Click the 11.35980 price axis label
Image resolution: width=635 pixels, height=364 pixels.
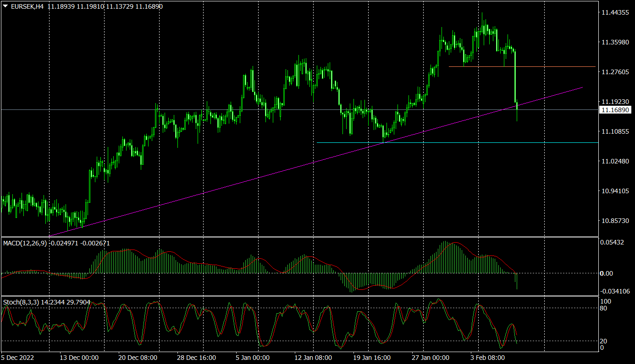tap(615, 42)
